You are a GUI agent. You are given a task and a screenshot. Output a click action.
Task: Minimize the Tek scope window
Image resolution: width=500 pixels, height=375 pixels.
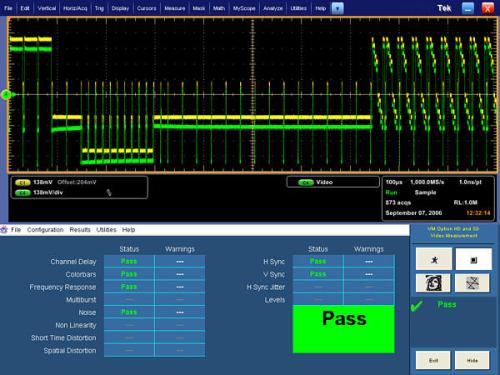(468, 8)
